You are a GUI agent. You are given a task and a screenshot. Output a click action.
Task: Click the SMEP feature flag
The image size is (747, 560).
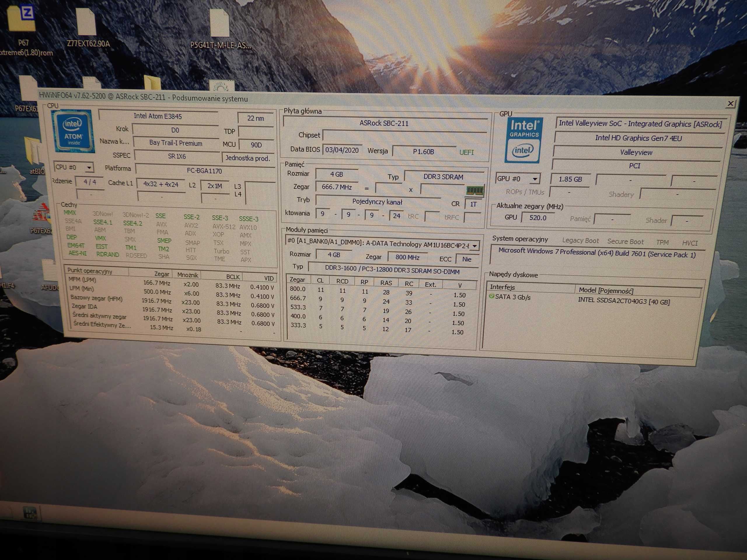(x=164, y=241)
